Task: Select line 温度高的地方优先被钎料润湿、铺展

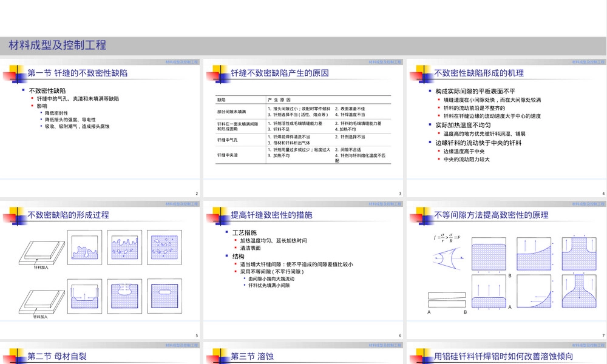Action: coord(484,134)
